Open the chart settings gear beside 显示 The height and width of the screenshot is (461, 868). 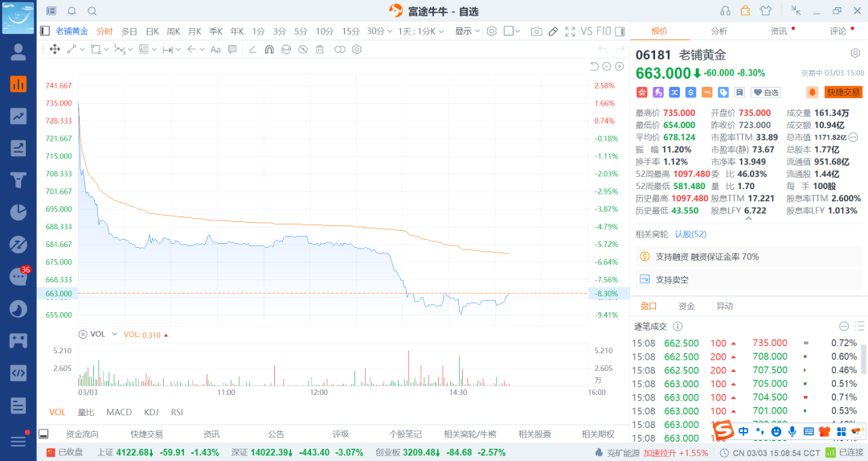click(492, 31)
